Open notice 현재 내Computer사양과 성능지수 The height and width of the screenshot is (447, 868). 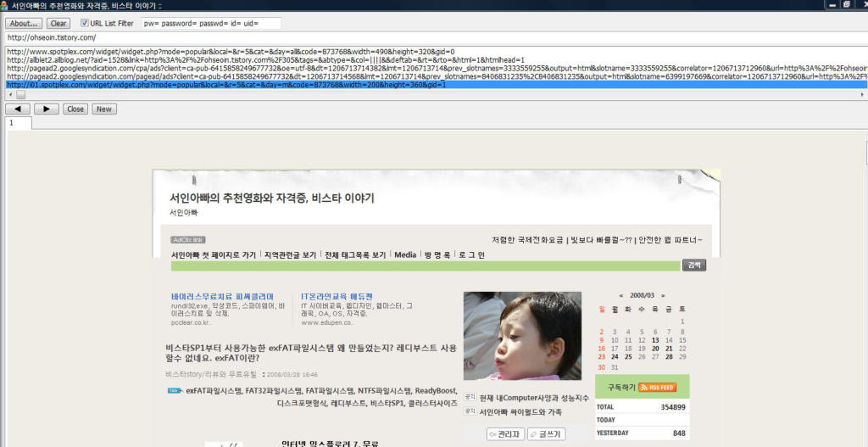coord(534,398)
